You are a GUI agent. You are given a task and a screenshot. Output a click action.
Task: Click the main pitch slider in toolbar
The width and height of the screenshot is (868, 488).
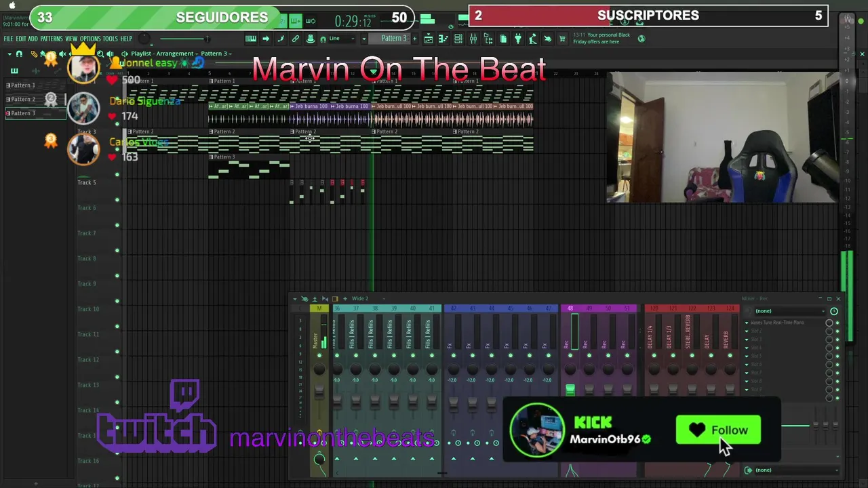click(x=184, y=39)
